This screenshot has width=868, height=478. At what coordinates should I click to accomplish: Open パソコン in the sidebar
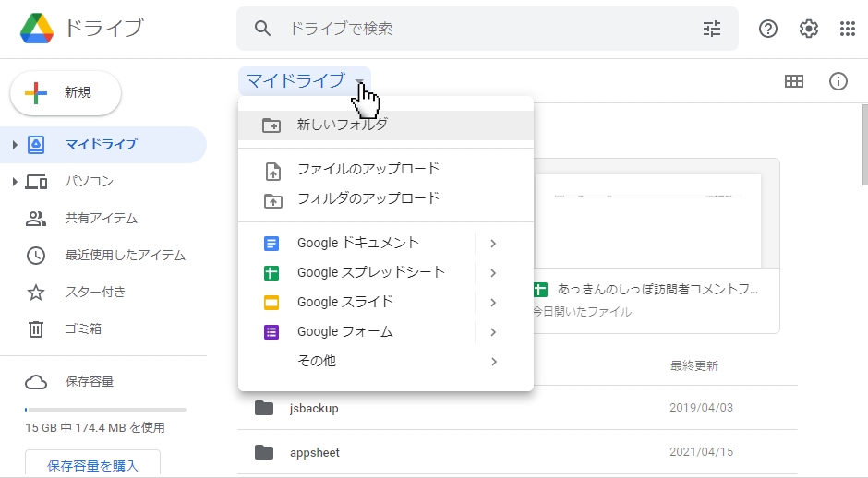coord(103,182)
